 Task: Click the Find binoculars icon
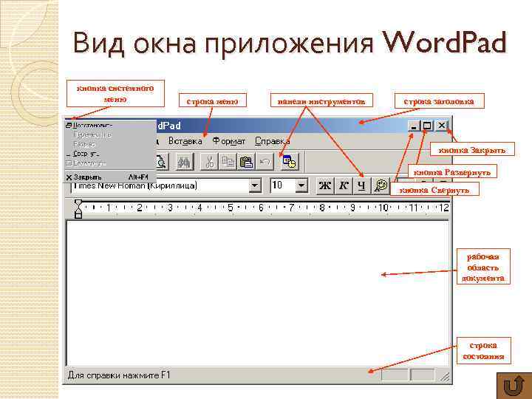click(x=184, y=162)
